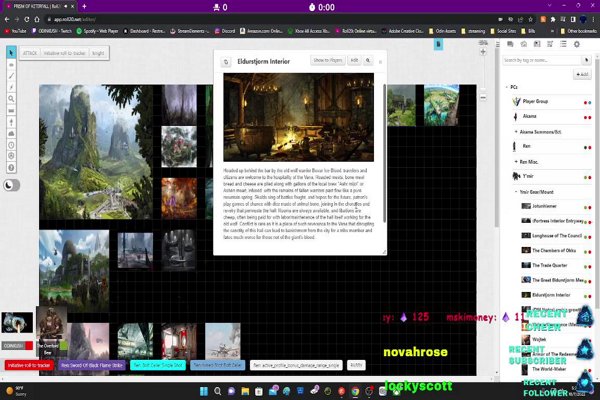
Task: Select the arrow Select tool in toolbox
Action: pyautogui.click(x=11, y=53)
